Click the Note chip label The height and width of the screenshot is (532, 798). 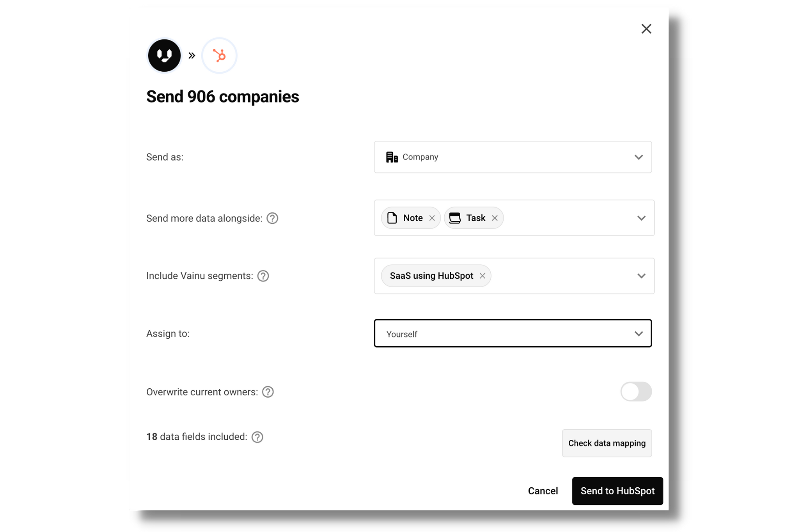tap(413, 218)
